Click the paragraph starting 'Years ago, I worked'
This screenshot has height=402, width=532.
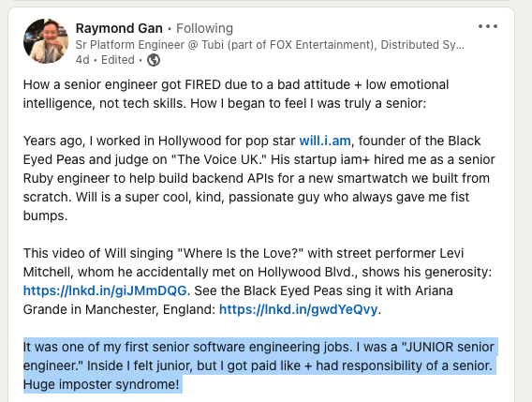click(259, 178)
